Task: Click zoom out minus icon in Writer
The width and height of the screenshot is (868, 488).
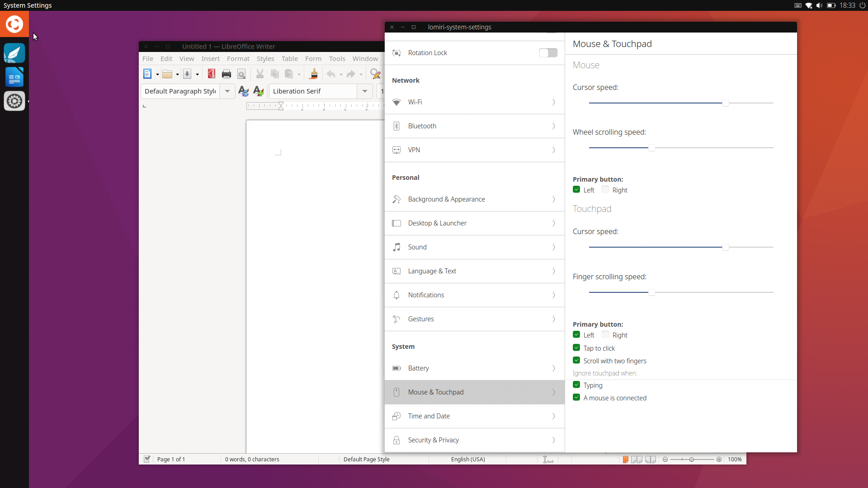Action: point(665,460)
